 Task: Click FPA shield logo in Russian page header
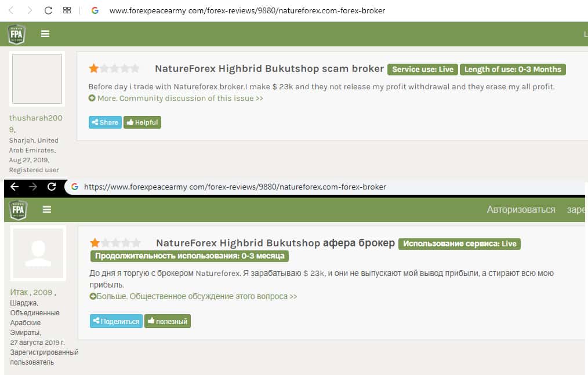tap(19, 209)
